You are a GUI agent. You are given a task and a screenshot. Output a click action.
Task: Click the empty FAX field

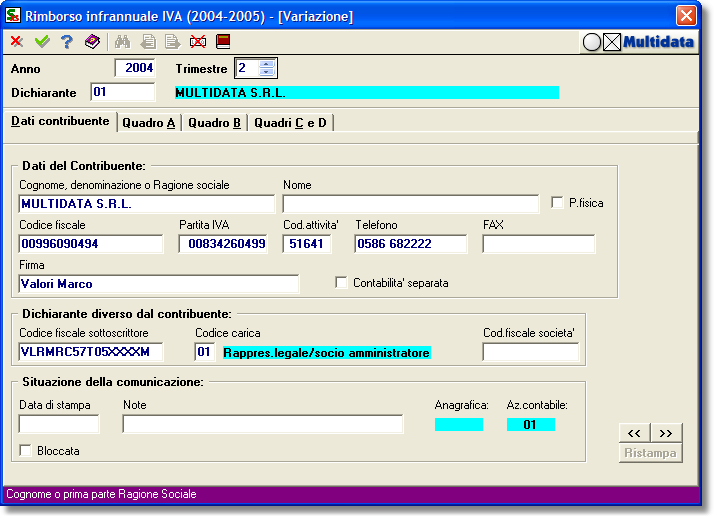pos(539,244)
